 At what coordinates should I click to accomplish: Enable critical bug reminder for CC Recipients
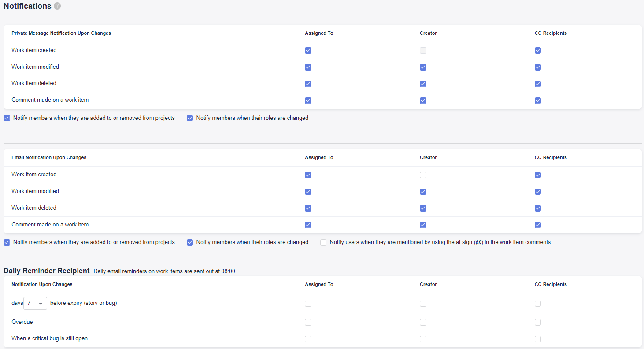[x=538, y=339]
